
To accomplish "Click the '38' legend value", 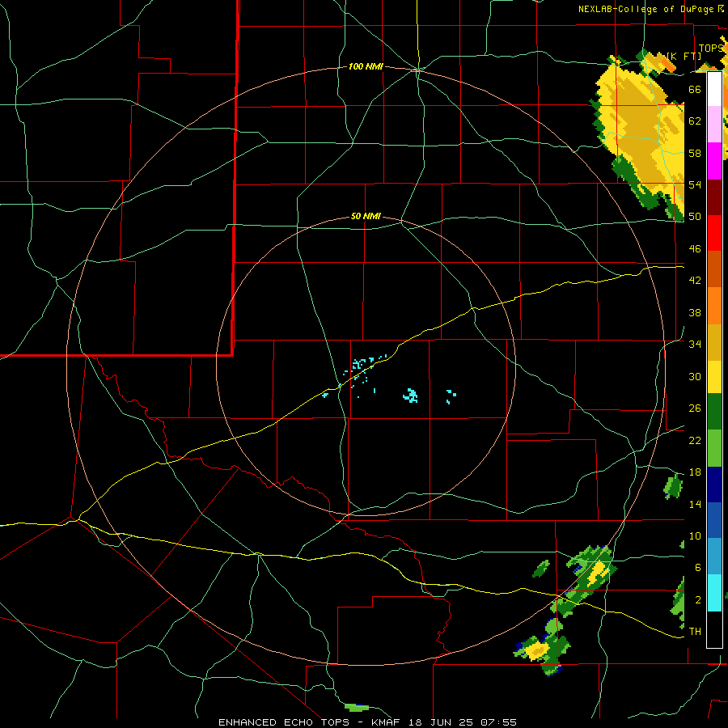I will click(695, 312).
